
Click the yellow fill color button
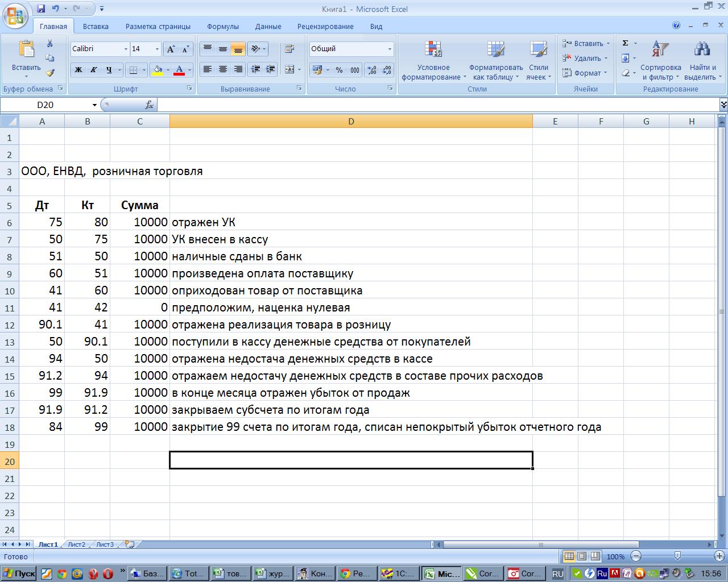158,70
